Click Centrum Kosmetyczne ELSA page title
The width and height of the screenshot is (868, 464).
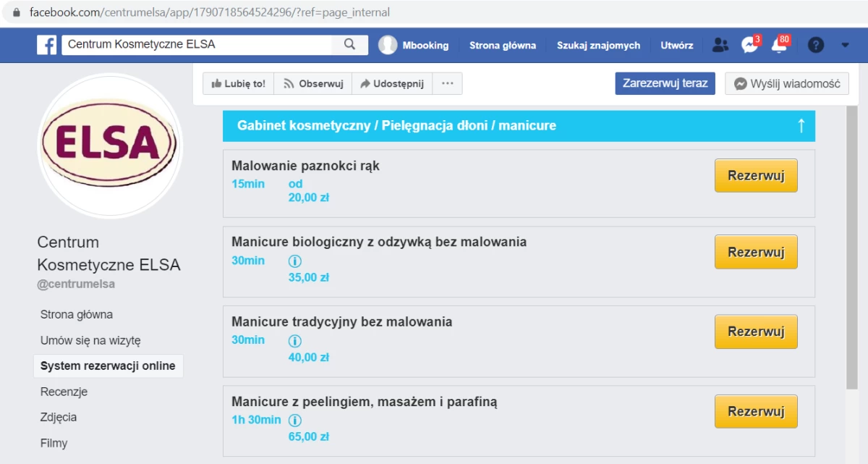pyautogui.click(x=109, y=253)
